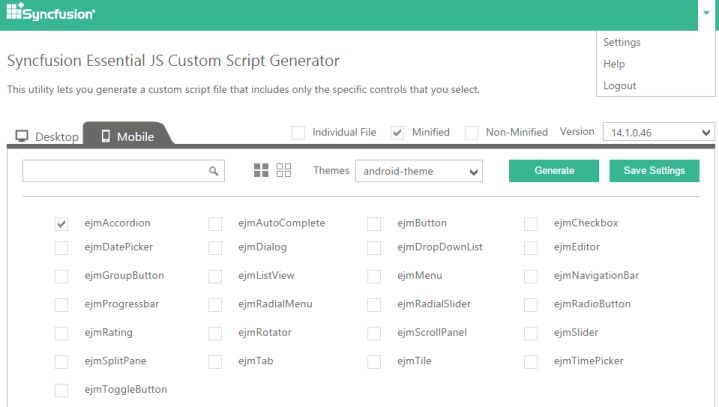Click the 'ejmToggleButton' label text
This screenshot has height=407, width=719.
click(126, 390)
